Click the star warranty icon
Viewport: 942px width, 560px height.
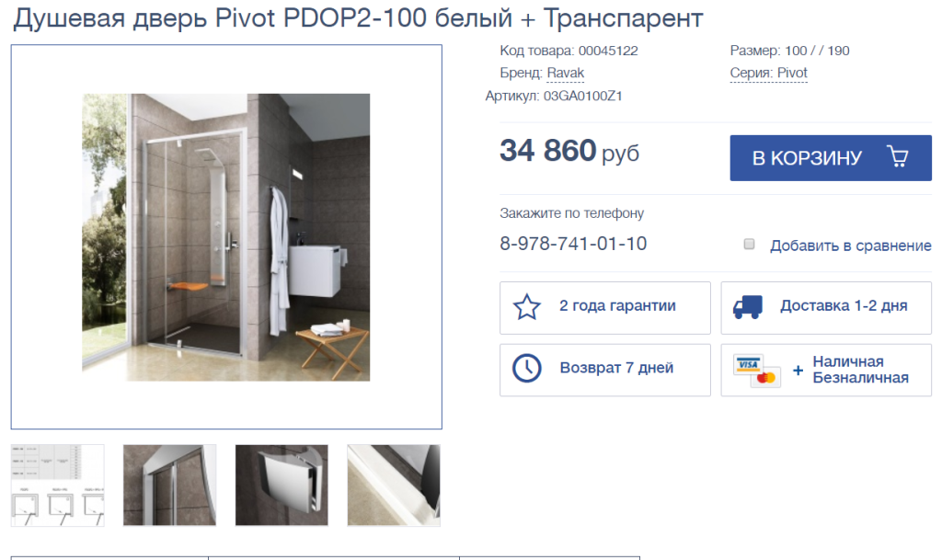click(527, 307)
